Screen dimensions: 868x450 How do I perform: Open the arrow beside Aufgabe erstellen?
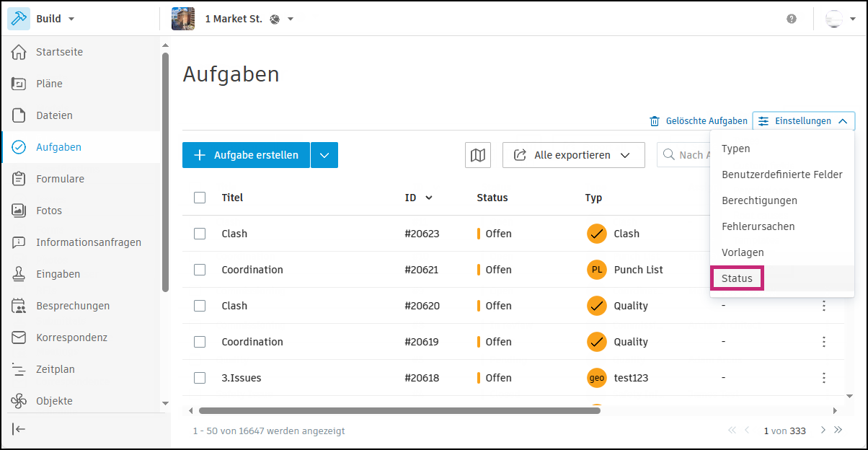(x=324, y=155)
